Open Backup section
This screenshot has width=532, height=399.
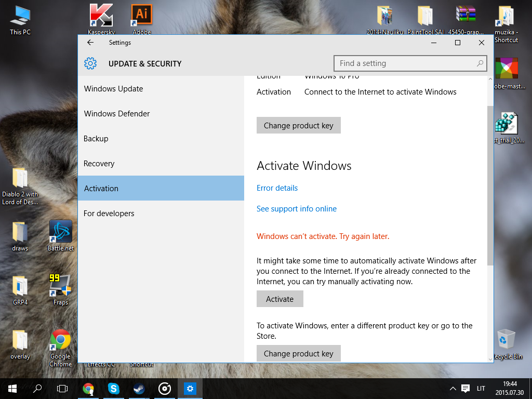[161, 138]
